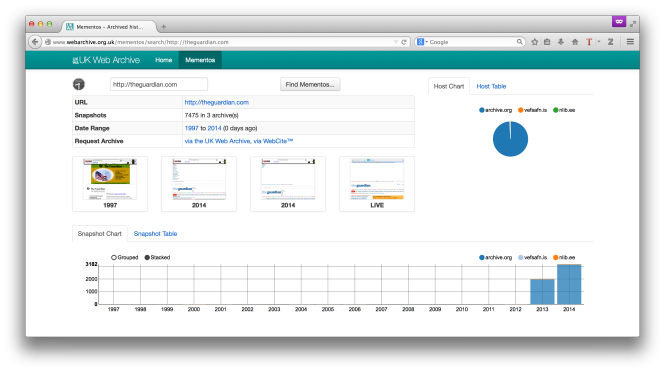Reload the page with the refresh icon
Image resolution: width=665 pixels, height=372 pixels.
(x=404, y=42)
